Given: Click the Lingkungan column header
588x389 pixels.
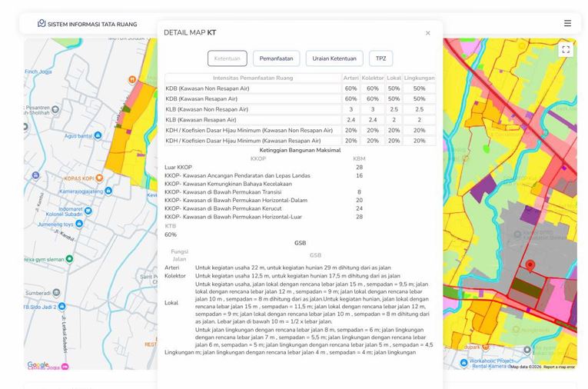Looking at the screenshot, I should 419,78.
